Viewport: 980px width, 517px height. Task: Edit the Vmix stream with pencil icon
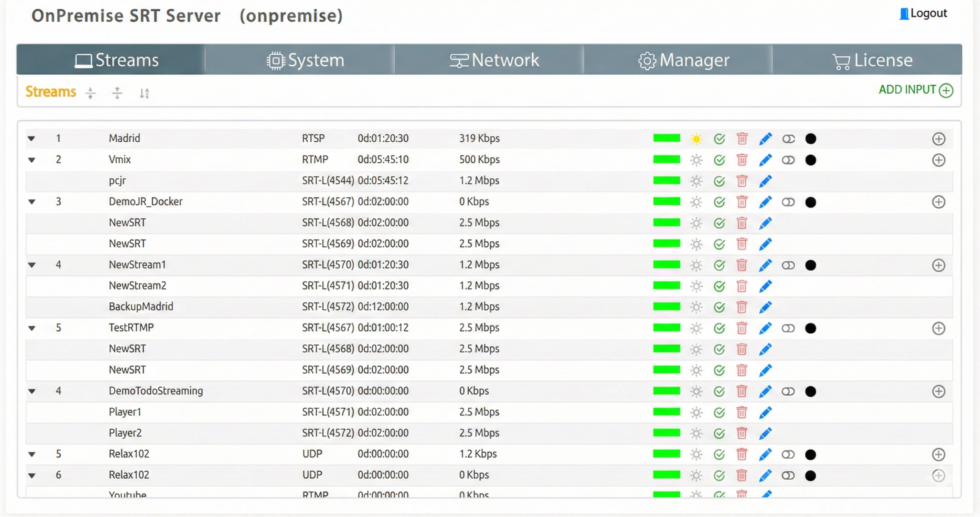pos(765,159)
